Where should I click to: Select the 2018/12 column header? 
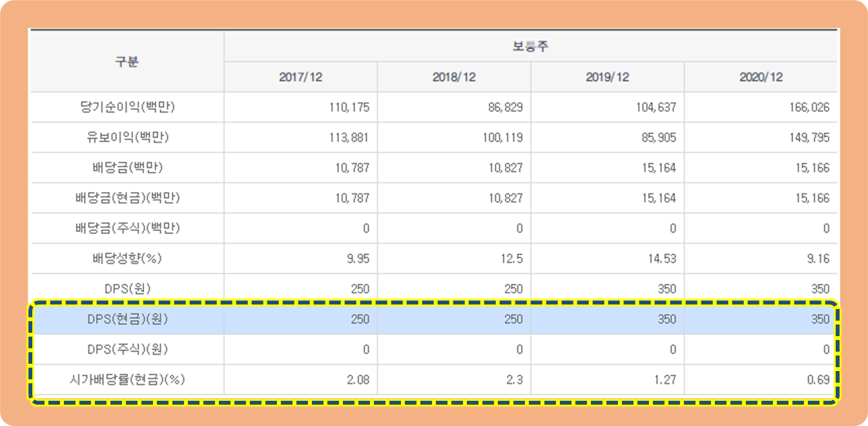(x=454, y=77)
